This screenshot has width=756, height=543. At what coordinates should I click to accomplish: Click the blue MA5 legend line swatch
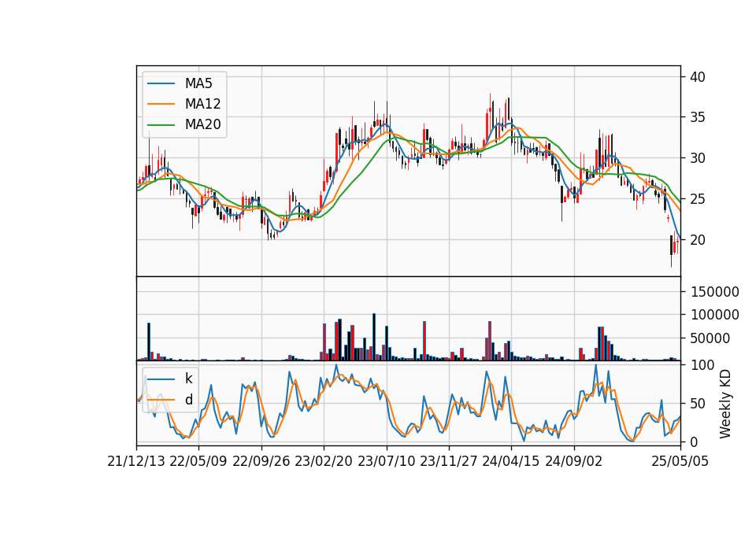point(161,83)
